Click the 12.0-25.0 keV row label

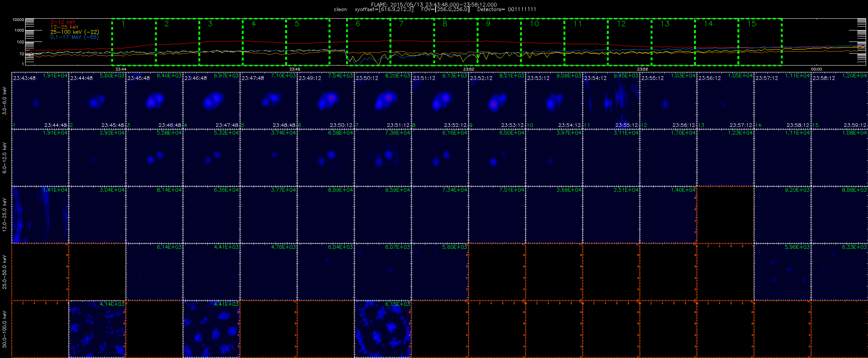click(5, 215)
